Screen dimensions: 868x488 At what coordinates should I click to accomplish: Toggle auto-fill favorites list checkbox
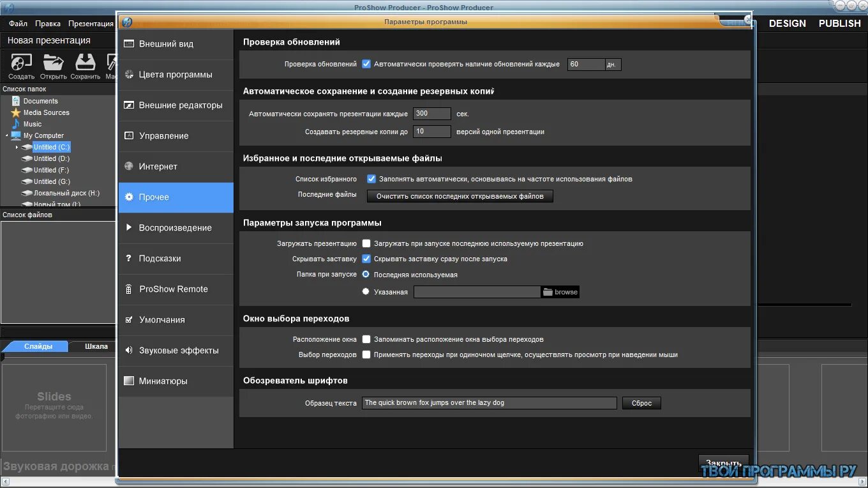(x=371, y=179)
